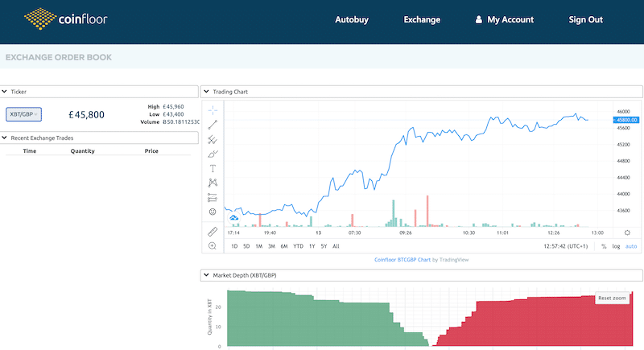Set chart range to YTD
This screenshot has height=350, width=644.
click(298, 246)
